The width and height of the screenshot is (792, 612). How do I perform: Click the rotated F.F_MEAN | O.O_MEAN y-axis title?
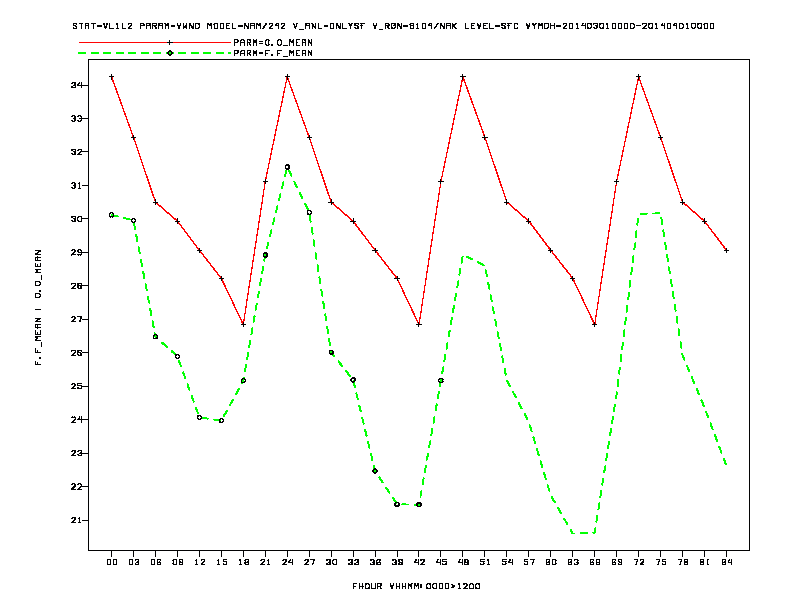[38, 308]
